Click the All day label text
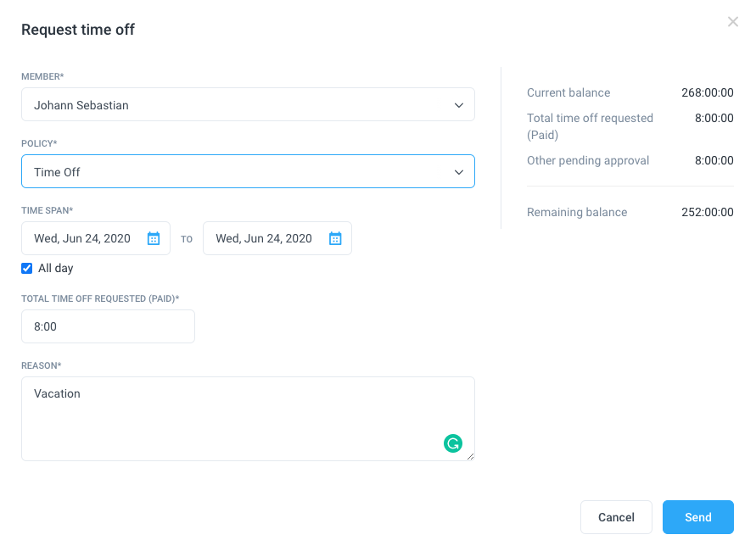The height and width of the screenshot is (557, 756). [x=55, y=269]
